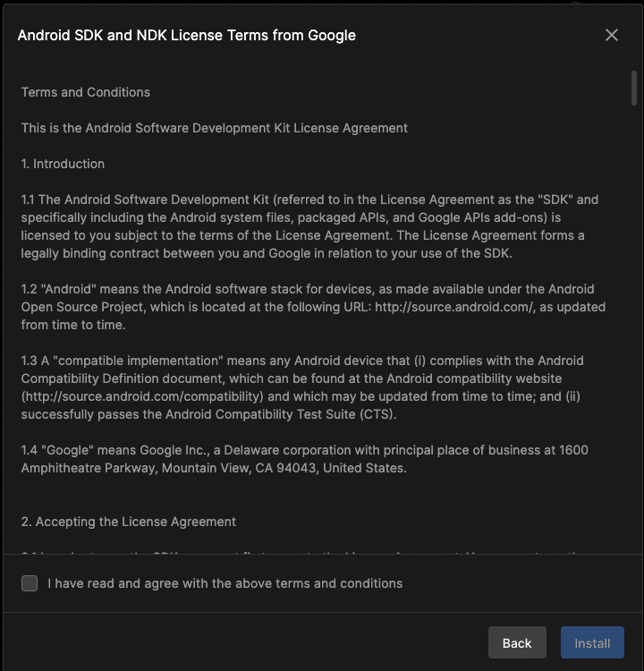Click the '2. Accepting the License Agreement' heading

pyautogui.click(x=129, y=522)
